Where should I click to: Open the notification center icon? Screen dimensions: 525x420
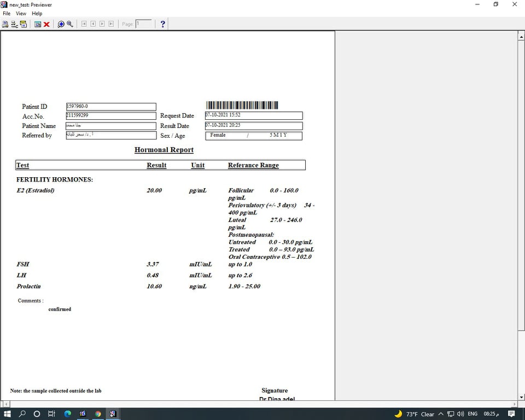point(511,414)
